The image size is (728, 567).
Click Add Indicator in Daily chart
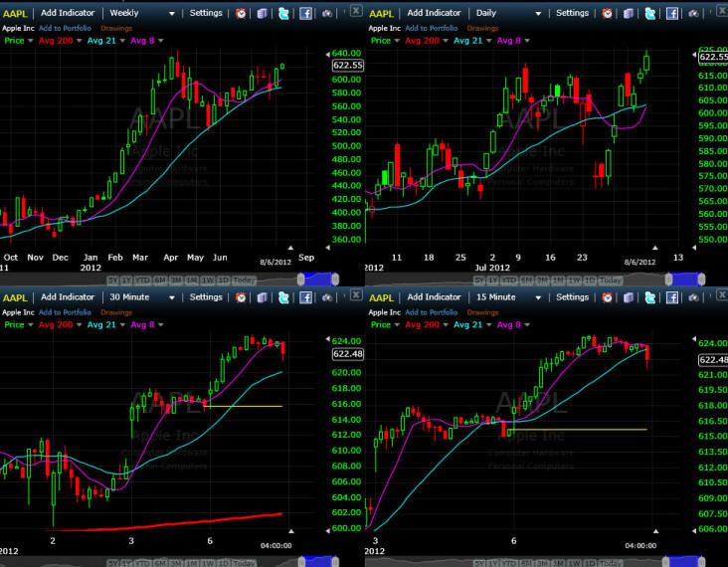434,13
